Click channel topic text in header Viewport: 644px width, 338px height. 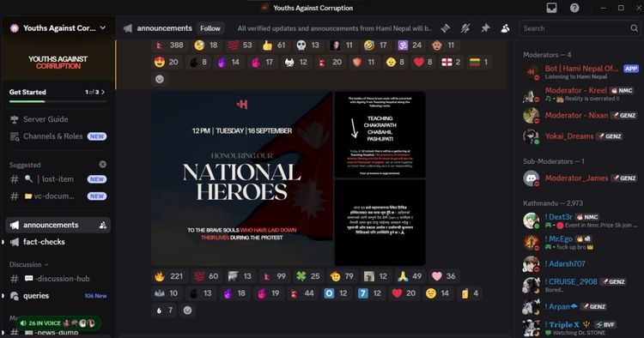tap(334, 28)
